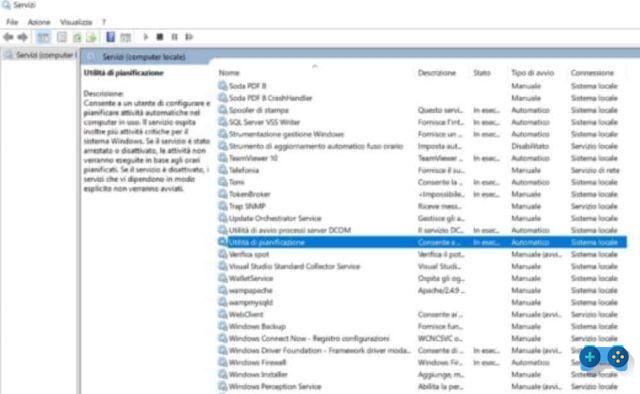Select Windows Driver Foundation framework driver service

point(319,350)
